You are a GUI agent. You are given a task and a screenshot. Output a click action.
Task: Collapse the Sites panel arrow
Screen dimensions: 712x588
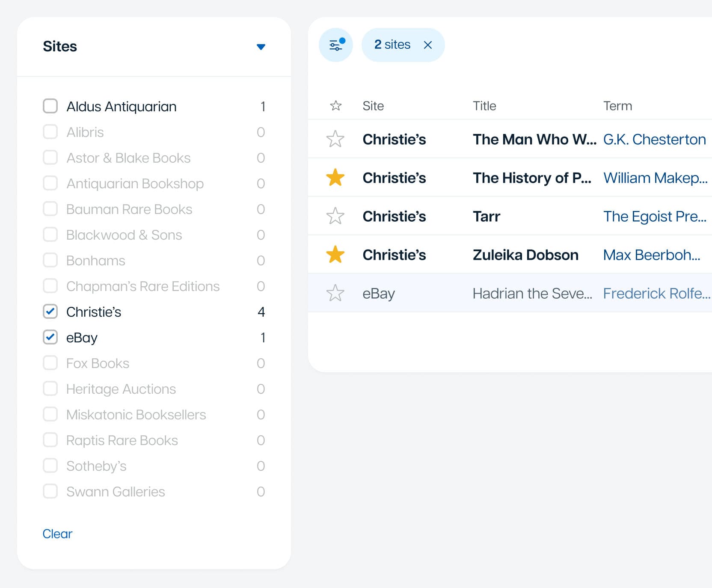261,47
